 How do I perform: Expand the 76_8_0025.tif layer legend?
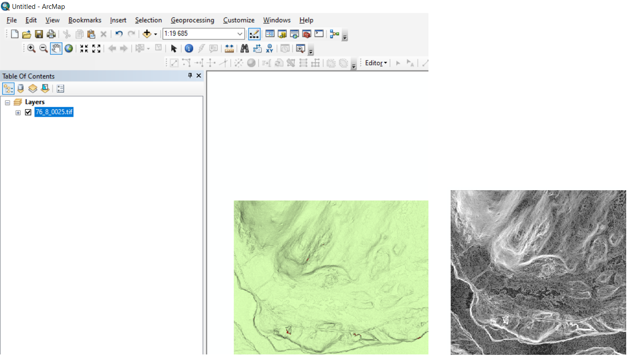click(18, 112)
